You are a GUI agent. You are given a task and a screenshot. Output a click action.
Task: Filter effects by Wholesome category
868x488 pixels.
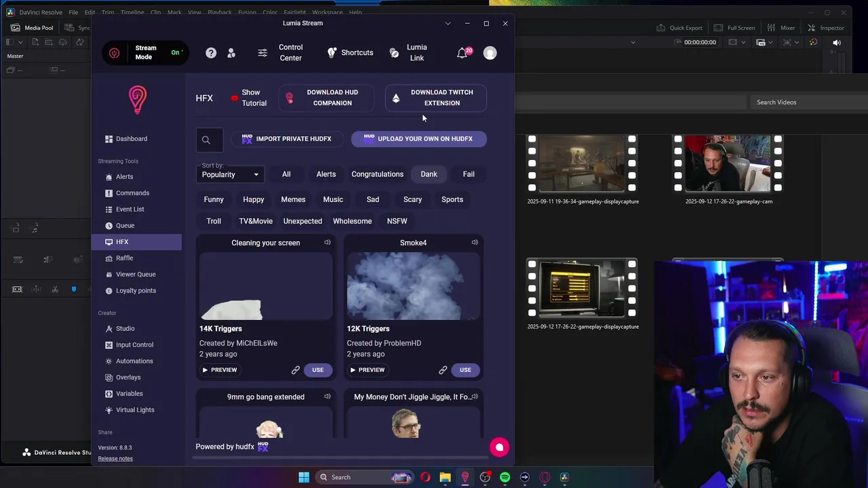click(x=352, y=221)
